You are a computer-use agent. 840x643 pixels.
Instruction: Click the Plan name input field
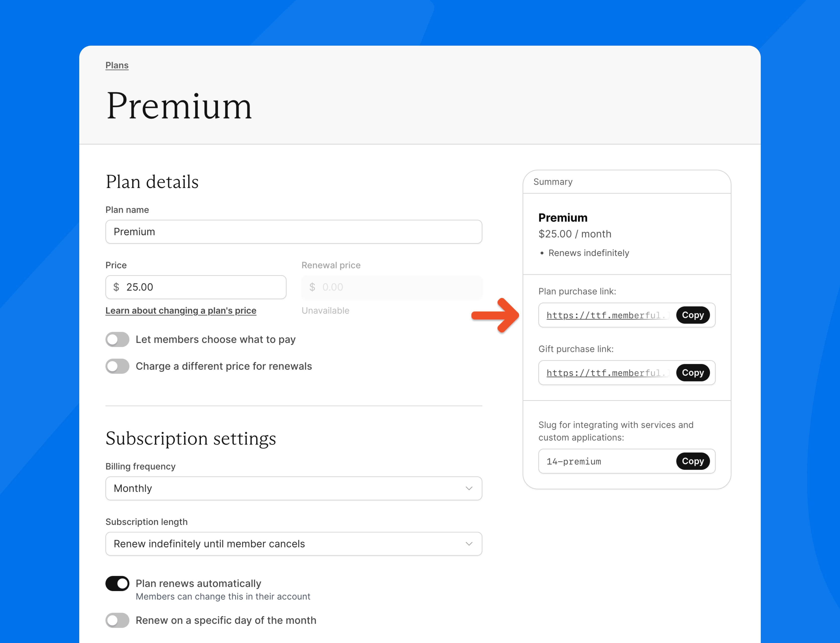click(x=293, y=231)
